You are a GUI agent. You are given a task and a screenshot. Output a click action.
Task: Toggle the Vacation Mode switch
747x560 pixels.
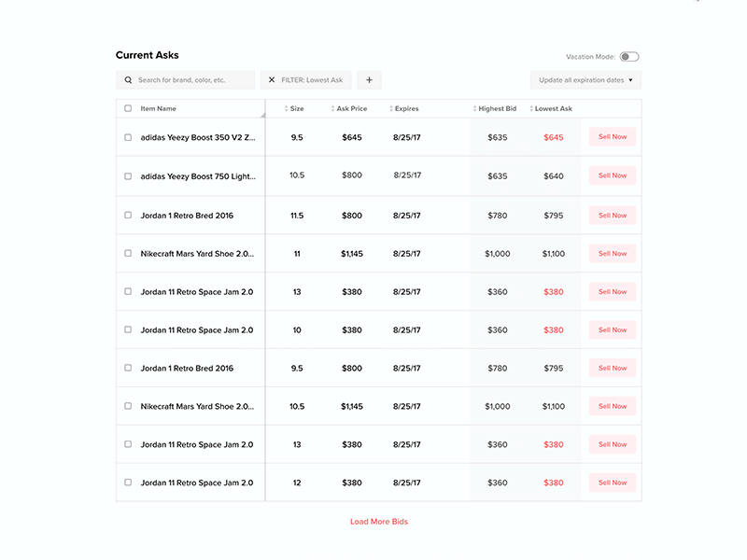(629, 57)
